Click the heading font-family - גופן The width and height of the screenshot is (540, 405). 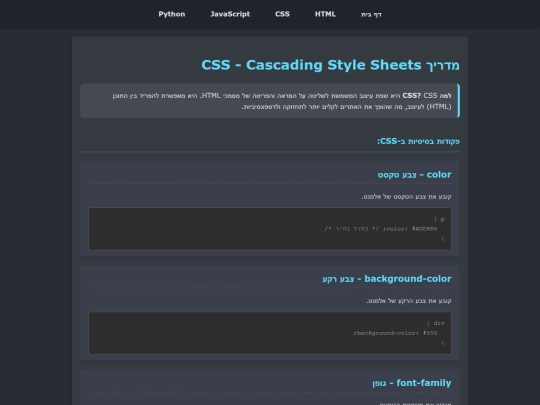(412, 383)
